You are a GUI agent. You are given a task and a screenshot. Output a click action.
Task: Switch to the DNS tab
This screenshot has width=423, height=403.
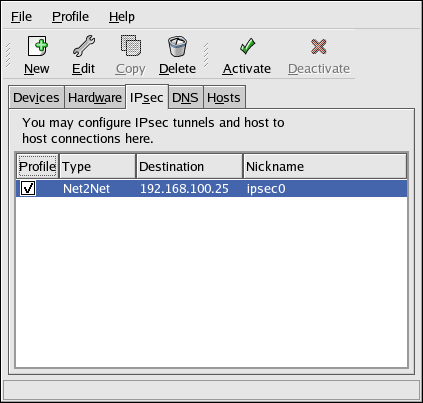pyautogui.click(x=185, y=97)
